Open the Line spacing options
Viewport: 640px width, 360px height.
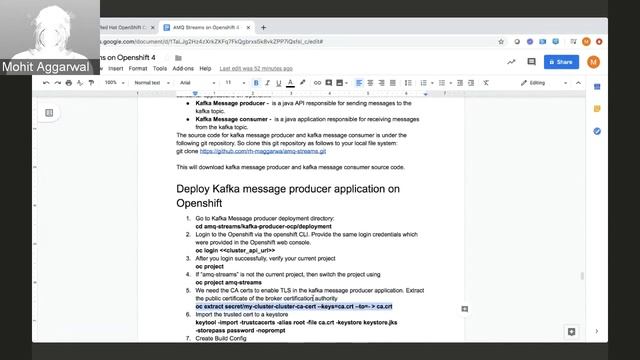point(407,83)
